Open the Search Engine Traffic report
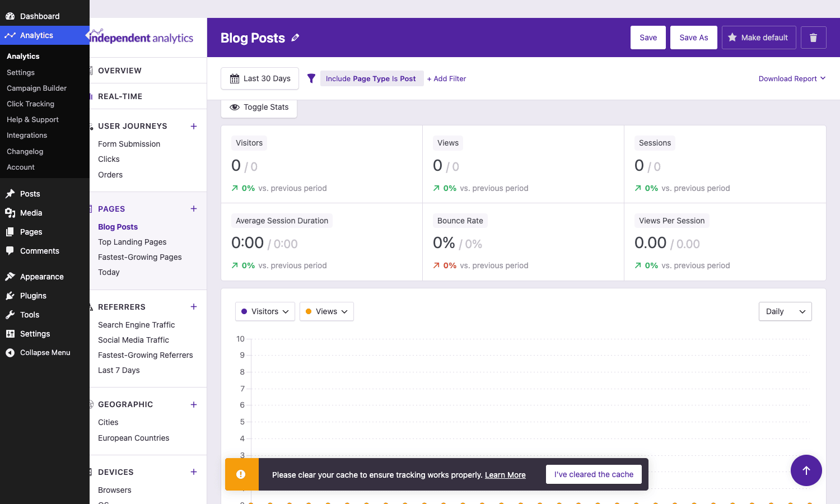 pyautogui.click(x=136, y=325)
